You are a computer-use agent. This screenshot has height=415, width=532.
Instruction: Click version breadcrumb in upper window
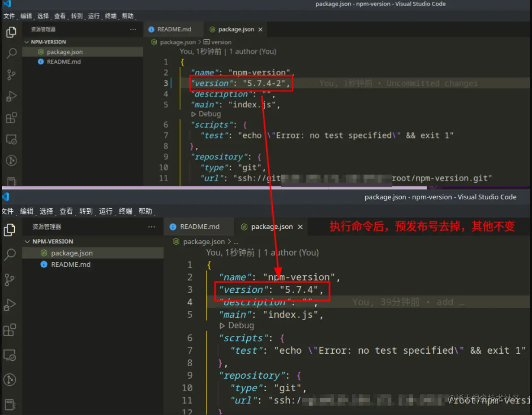(x=218, y=42)
